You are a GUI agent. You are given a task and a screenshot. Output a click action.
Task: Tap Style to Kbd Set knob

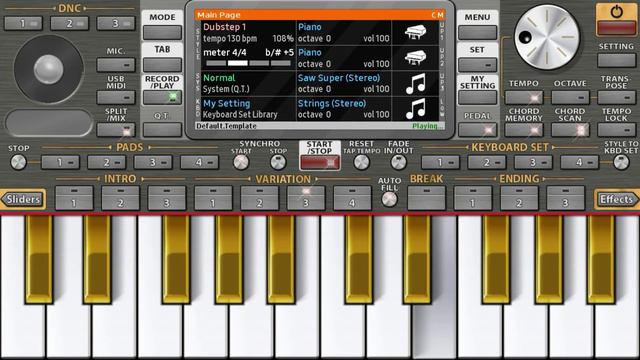pyautogui.click(x=621, y=162)
